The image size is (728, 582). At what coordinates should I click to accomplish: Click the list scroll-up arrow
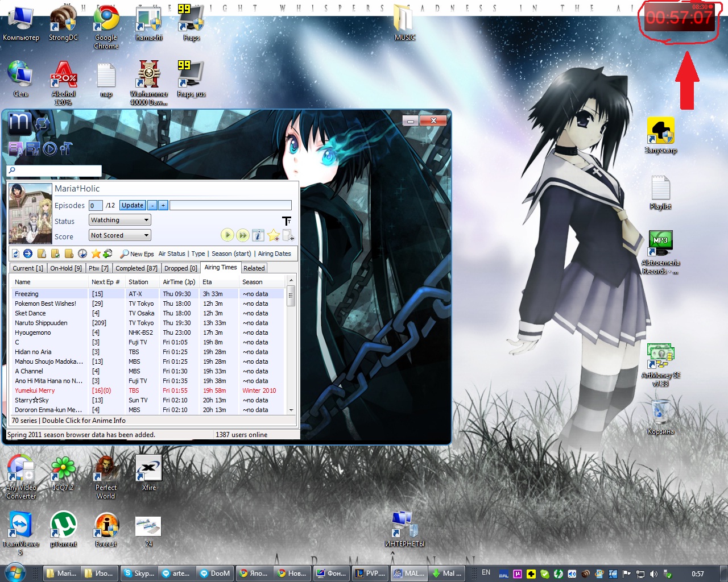tap(291, 281)
